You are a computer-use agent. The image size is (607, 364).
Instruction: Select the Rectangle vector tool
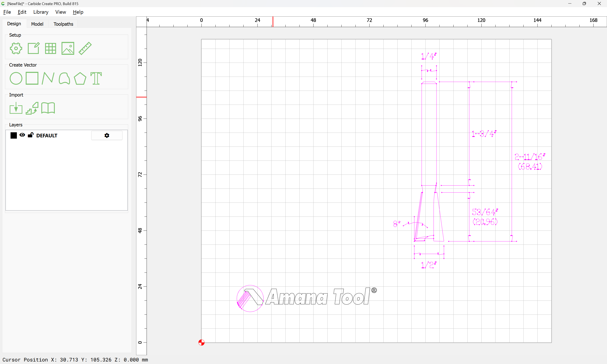[x=32, y=78]
